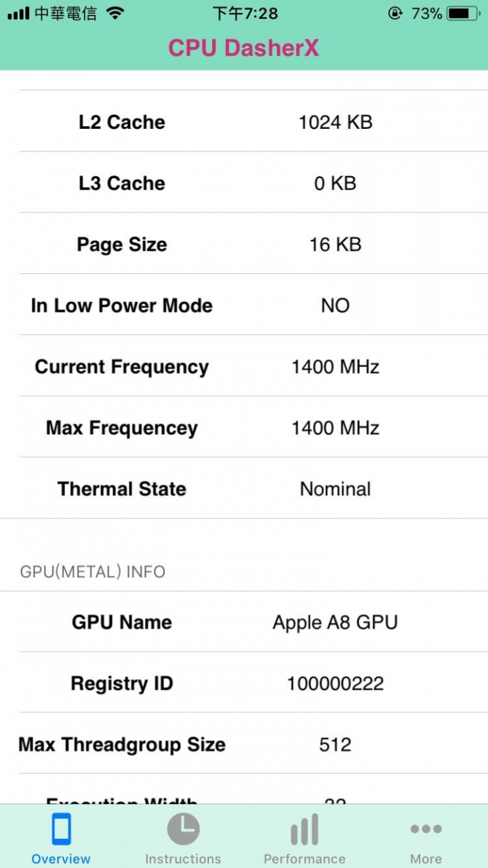Tap the Wi-Fi signal icon
The width and height of the screenshot is (488, 868).
tap(116, 13)
